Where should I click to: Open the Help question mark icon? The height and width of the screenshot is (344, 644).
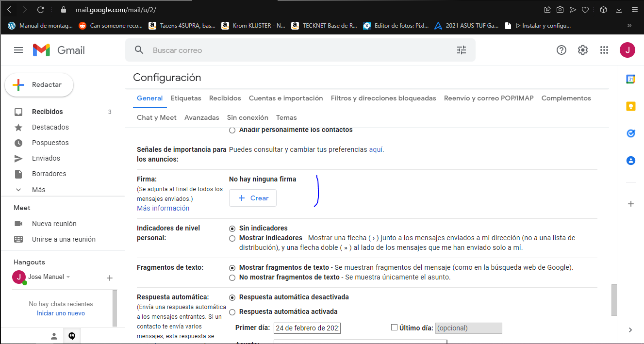[561, 50]
